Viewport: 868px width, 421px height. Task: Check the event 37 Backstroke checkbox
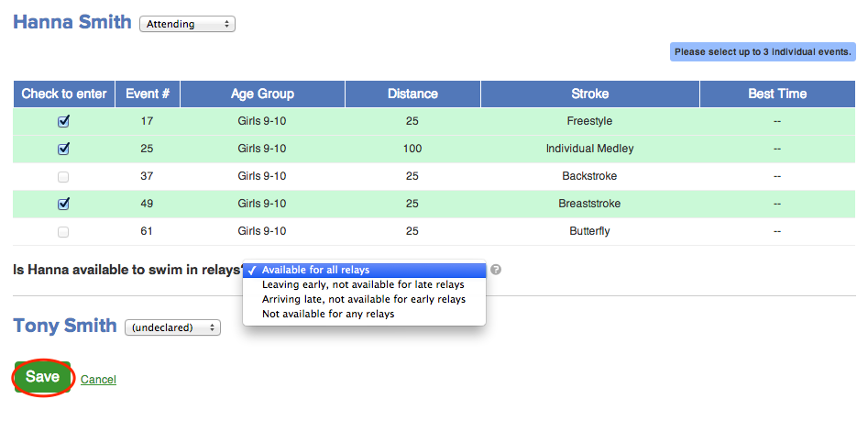pos(63,176)
